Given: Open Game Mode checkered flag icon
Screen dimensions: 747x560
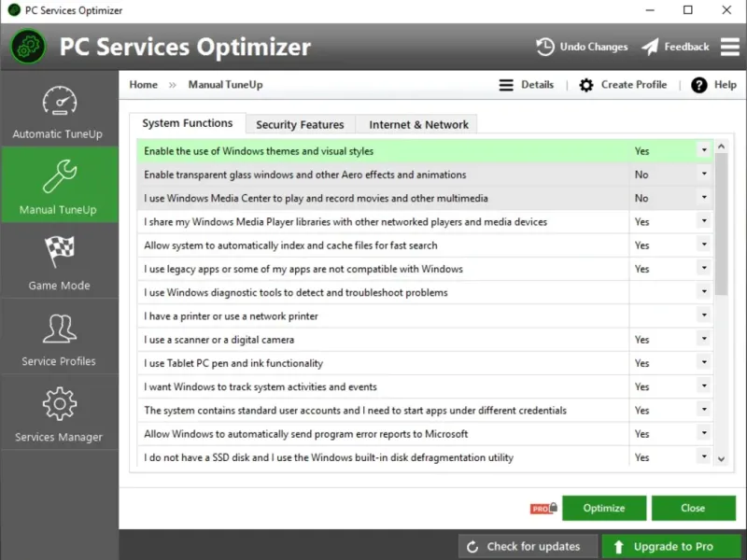Looking at the screenshot, I should pos(59,251).
